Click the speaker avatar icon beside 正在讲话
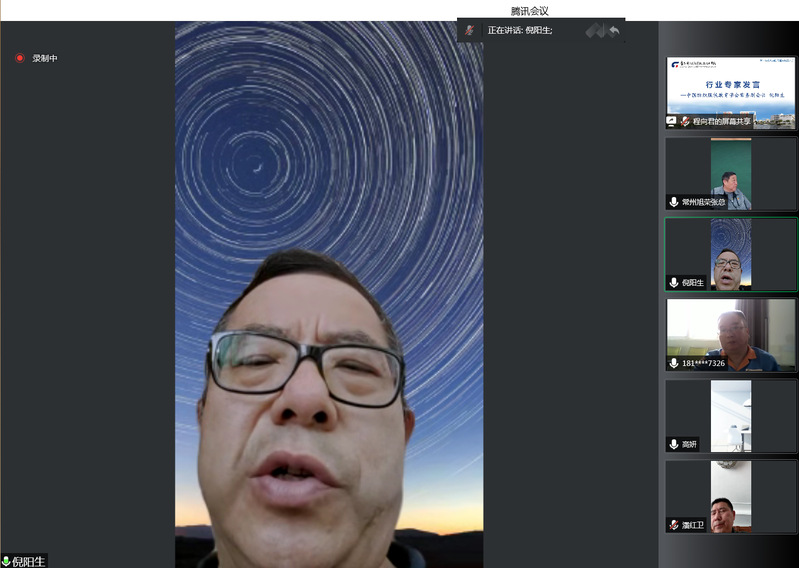Screen dimensions: 799x568 coord(469,30)
